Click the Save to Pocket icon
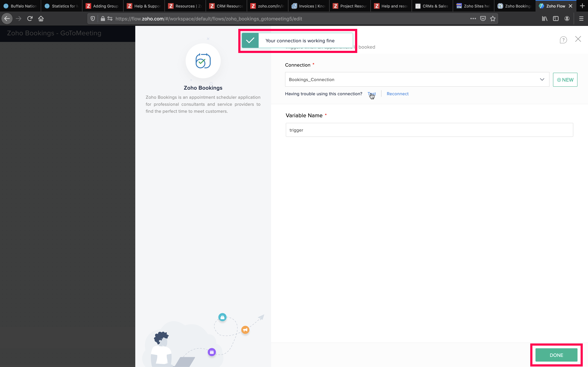 483,19
